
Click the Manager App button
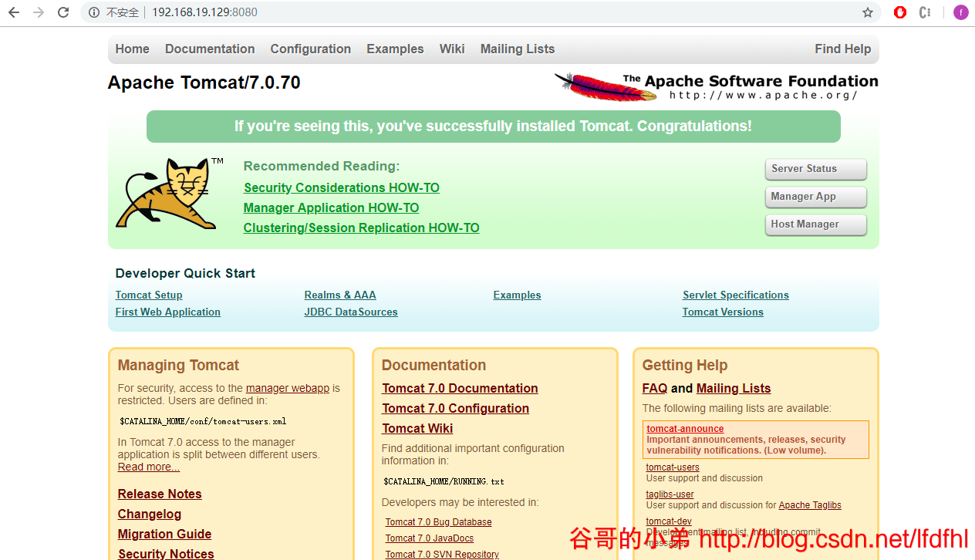coord(816,197)
